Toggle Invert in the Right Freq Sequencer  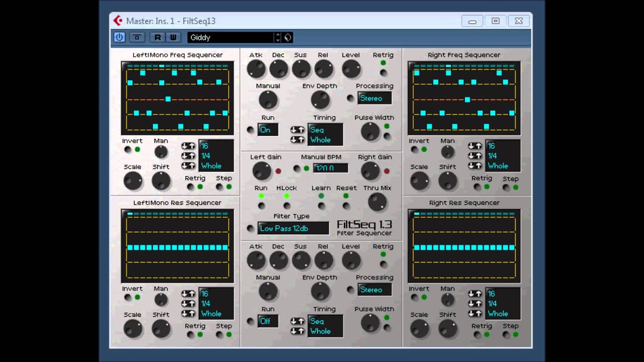coord(415,149)
